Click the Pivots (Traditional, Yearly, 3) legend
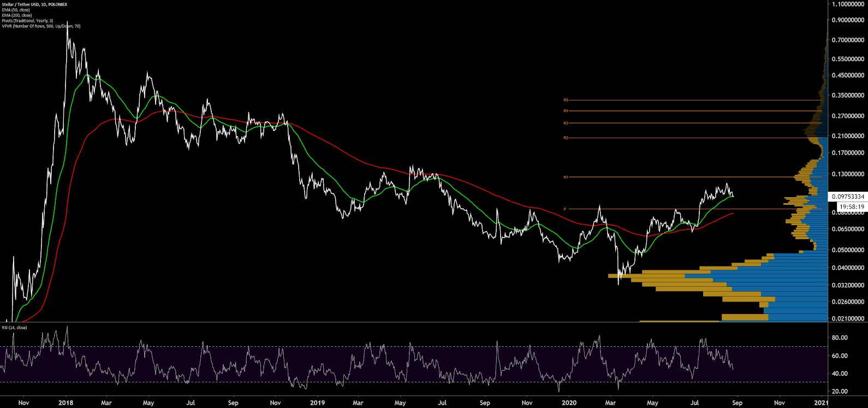Image resolution: width=868 pixels, height=408 pixels. pyautogui.click(x=27, y=21)
